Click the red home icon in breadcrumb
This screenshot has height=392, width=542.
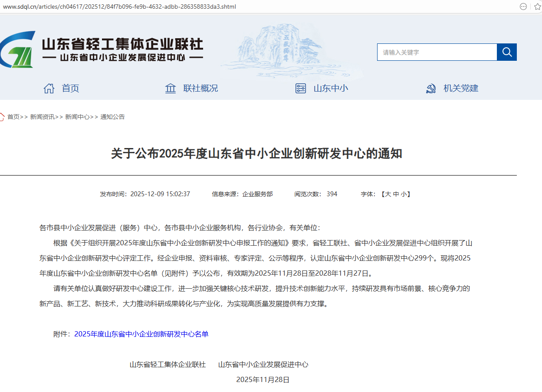pos(2,117)
